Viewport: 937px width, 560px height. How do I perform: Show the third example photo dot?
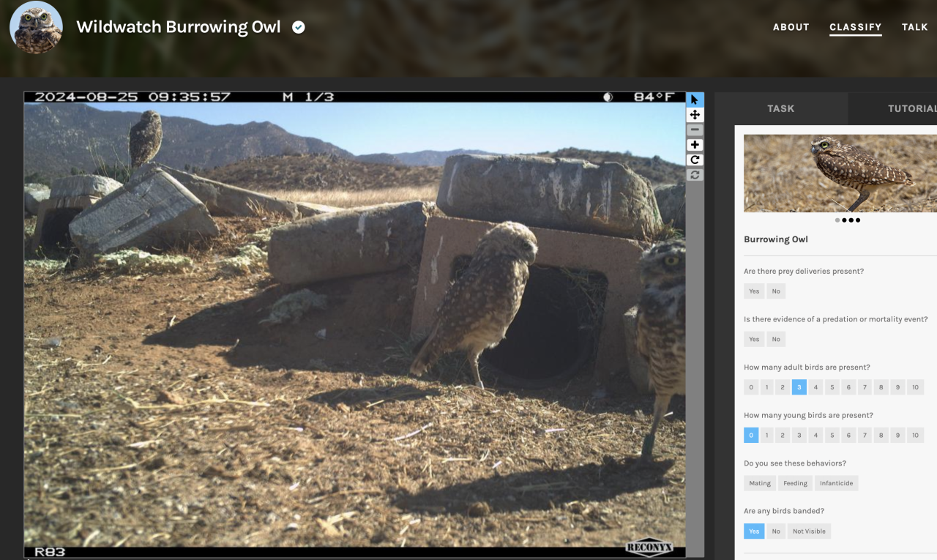tap(851, 220)
